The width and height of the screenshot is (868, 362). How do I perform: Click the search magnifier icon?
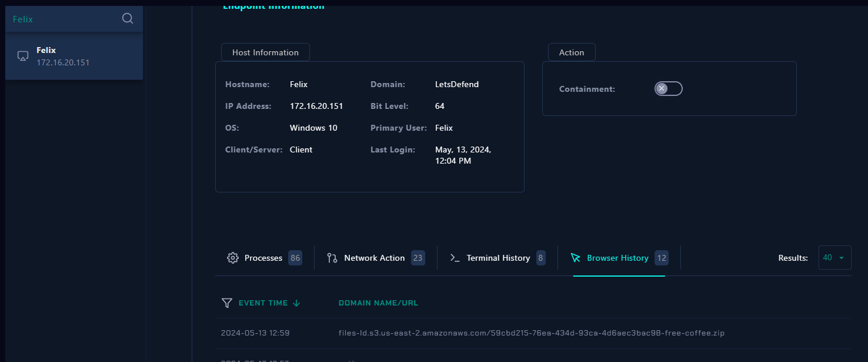(x=128, y=19)
